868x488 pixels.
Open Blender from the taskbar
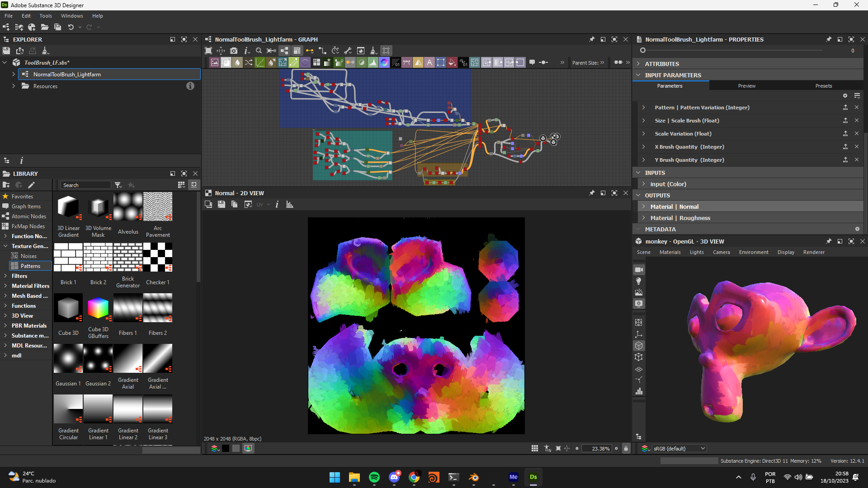click(x=474, y=477)
